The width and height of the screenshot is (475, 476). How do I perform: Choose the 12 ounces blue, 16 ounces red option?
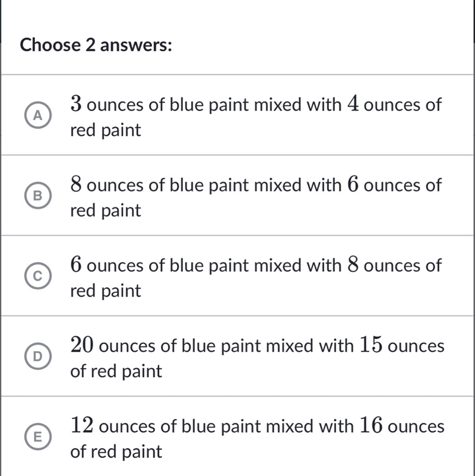[237, 436]
